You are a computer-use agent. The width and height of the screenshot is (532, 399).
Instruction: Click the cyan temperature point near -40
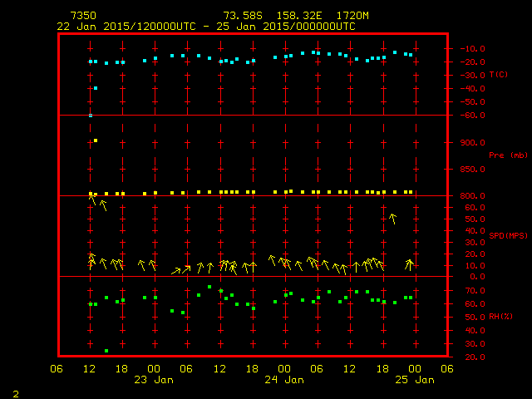(96, 88)
